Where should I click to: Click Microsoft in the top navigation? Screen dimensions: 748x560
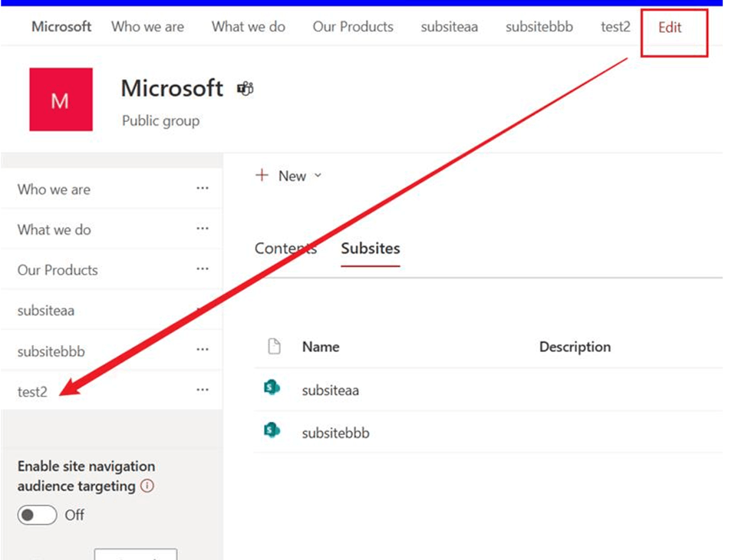[x=61, y=26]
